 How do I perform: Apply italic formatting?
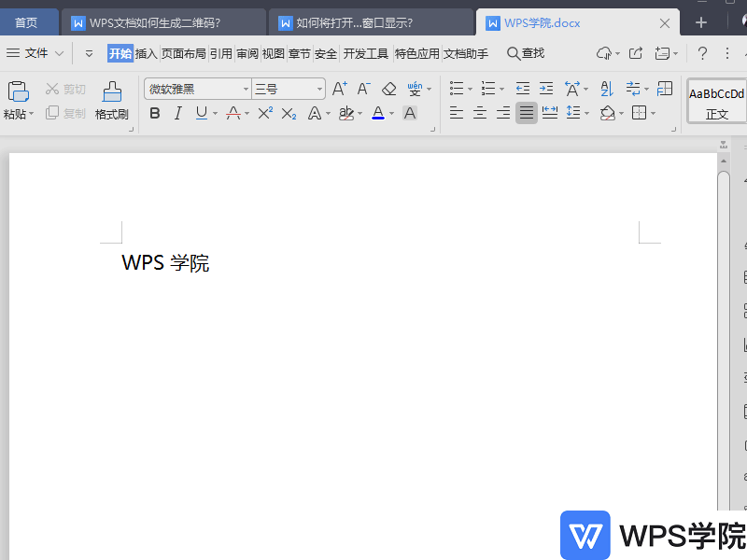pyautogui.click(x=177, y=113)
